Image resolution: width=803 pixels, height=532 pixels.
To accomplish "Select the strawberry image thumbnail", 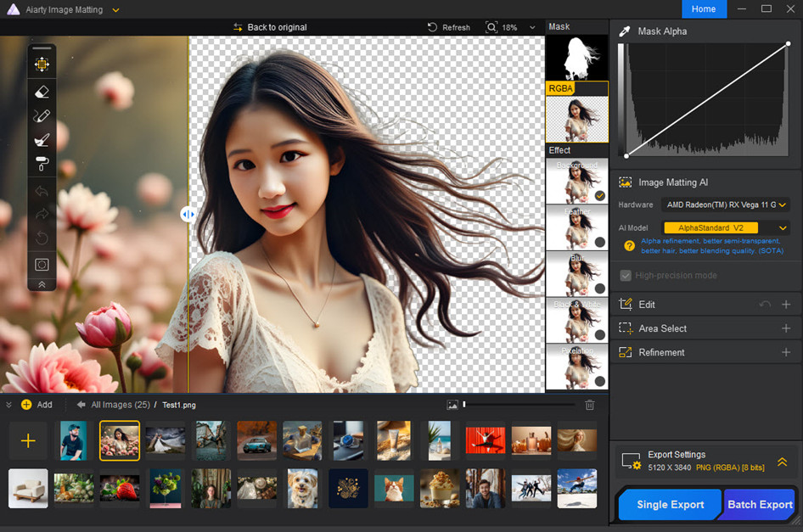I will (x=119, y=488).
